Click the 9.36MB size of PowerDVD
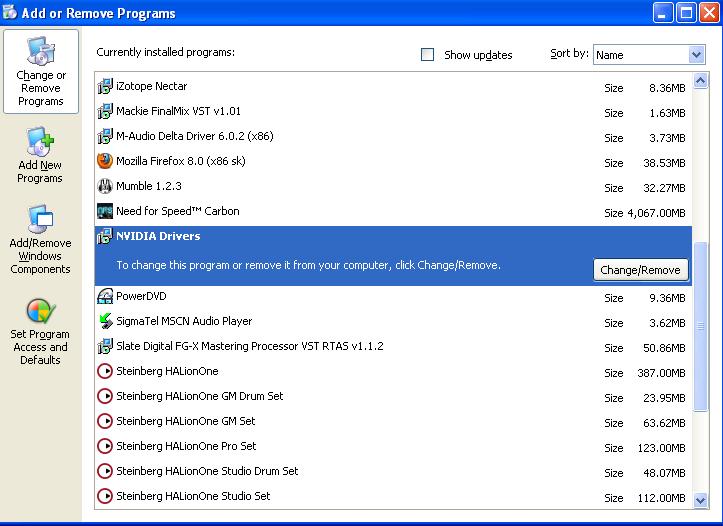Viewport: 723px width, 526px height. [667, 298]
